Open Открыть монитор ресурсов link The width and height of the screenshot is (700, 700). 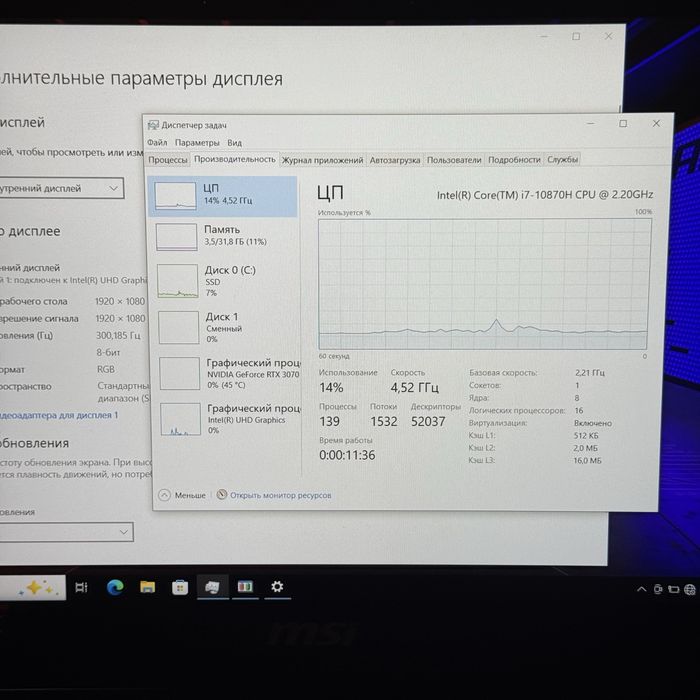pyautogui.click(x=280, y=495)
